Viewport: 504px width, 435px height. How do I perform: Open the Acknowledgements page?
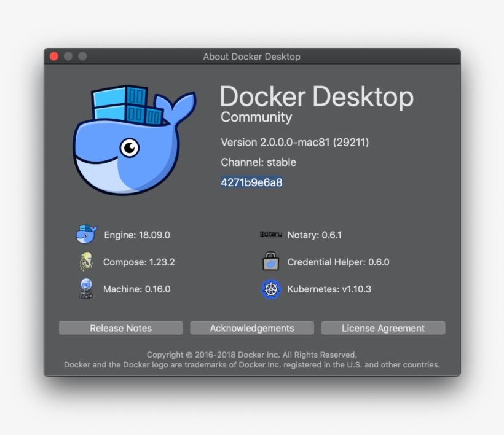click(252, 328)
